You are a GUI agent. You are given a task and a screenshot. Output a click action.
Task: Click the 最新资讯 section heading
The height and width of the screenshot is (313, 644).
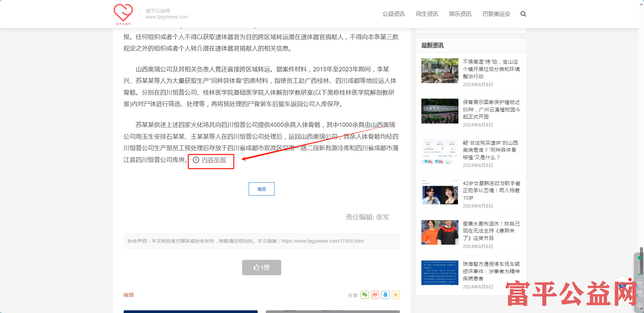coord(432,45)
